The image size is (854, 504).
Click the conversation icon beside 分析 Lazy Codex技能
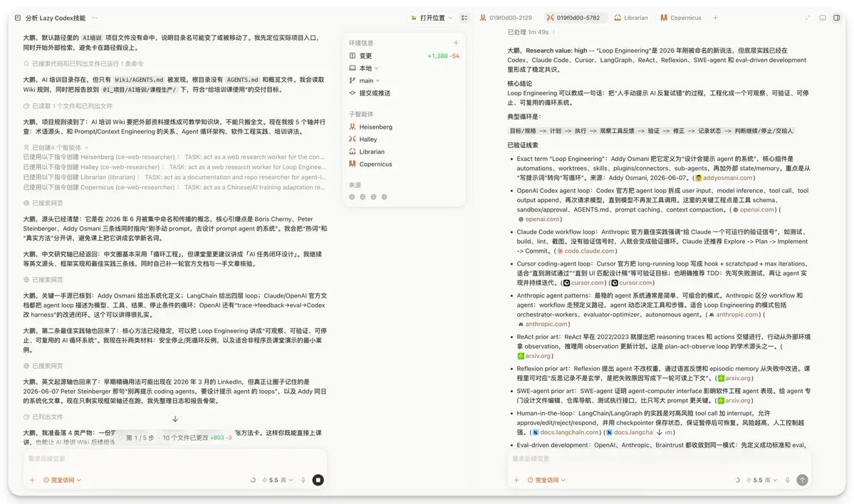[18, 18]
